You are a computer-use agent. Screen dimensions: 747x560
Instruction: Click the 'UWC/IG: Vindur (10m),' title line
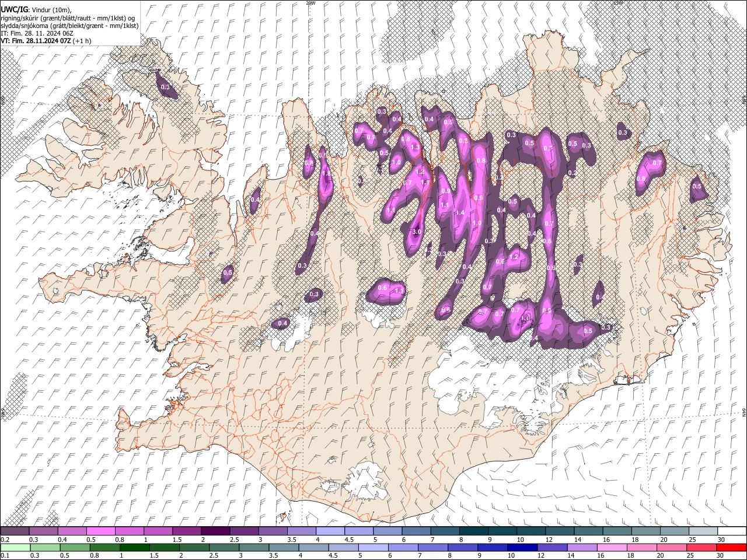click(x=36, y=10)
